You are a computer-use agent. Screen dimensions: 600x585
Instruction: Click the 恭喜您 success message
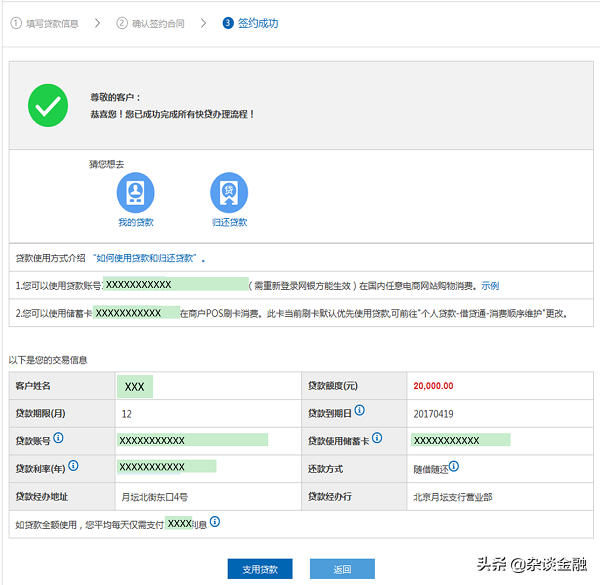pyautogui.click(x=172, y=114)
